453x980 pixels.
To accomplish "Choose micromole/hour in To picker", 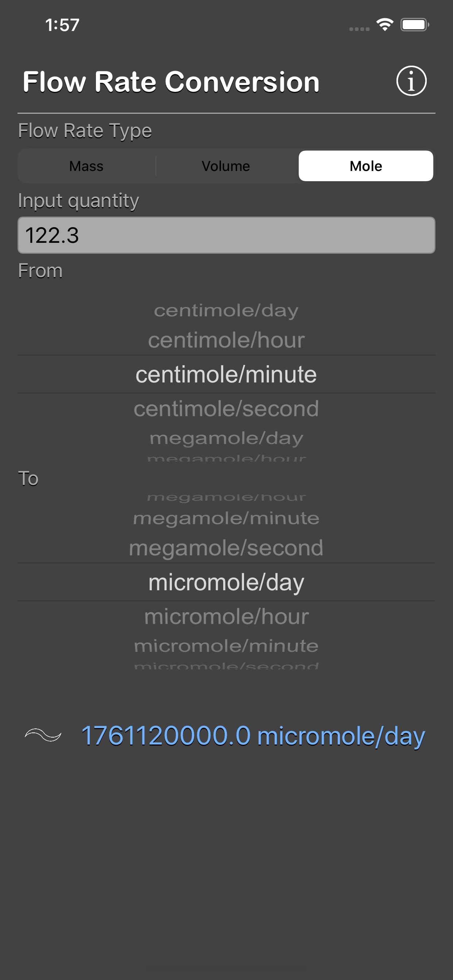I will tap(226, 616).
